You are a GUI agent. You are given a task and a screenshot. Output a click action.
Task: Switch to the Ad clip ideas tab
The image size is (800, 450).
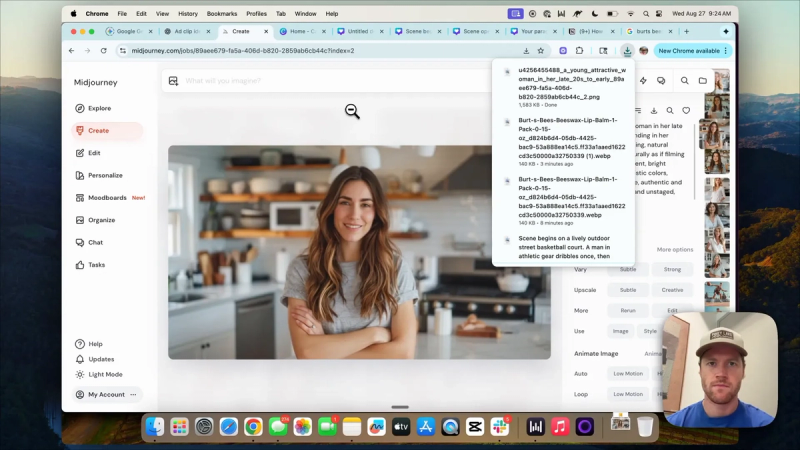pyautogui.click(x=187, y=31)
